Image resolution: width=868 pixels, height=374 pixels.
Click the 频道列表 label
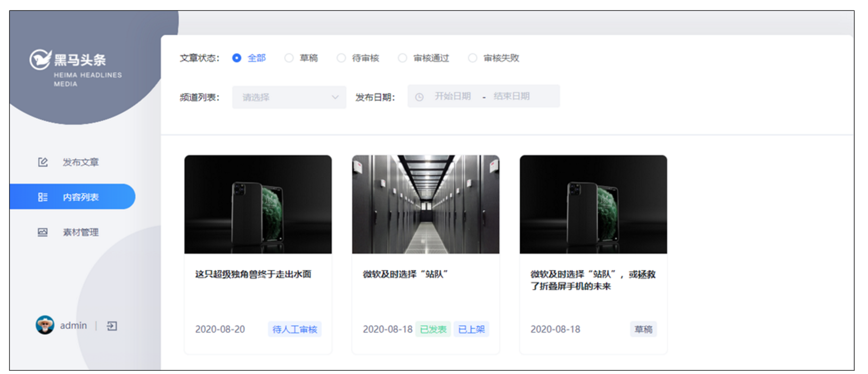pos(200,97)
